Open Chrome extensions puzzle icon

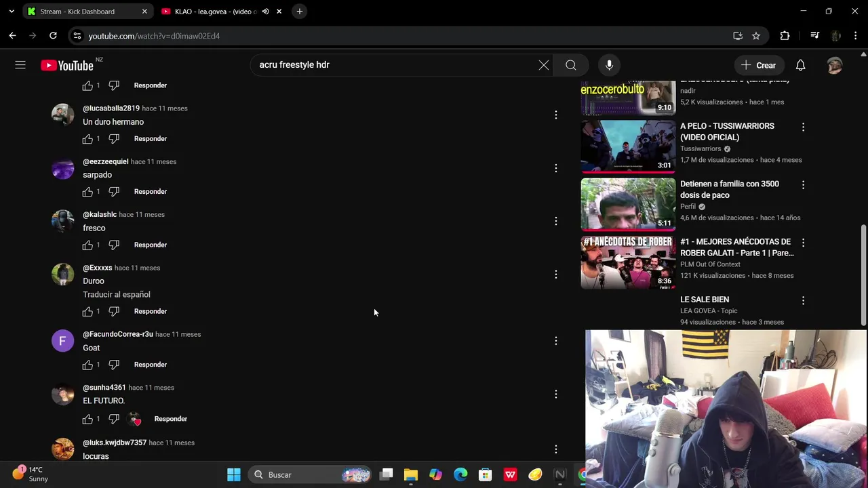(785, 36)
